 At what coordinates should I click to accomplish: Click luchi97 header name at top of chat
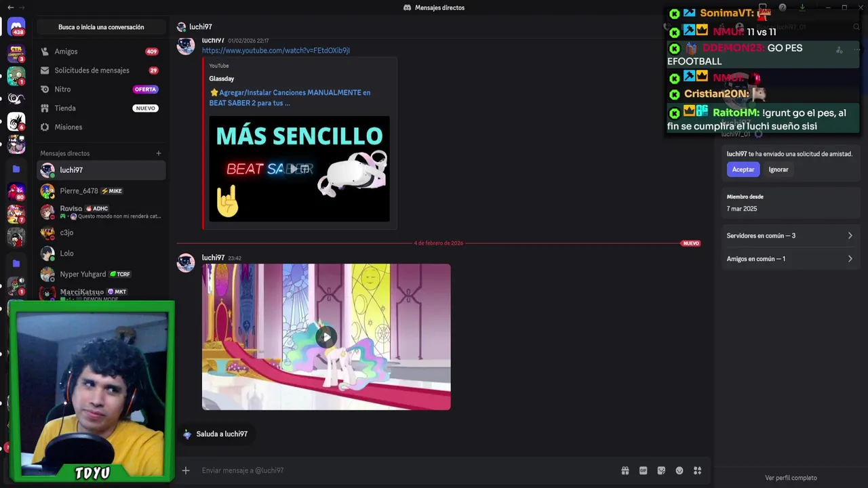click(201, 27)
